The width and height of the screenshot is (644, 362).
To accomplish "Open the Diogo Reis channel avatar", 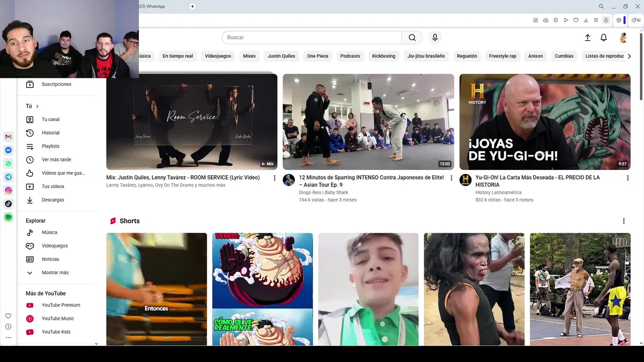I will [x=289, y=180].
